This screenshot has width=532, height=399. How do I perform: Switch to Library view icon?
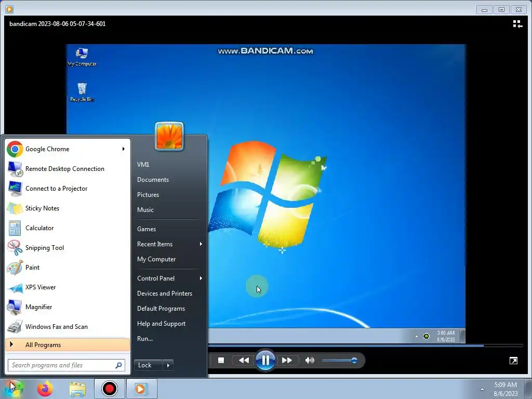point(517,24)
